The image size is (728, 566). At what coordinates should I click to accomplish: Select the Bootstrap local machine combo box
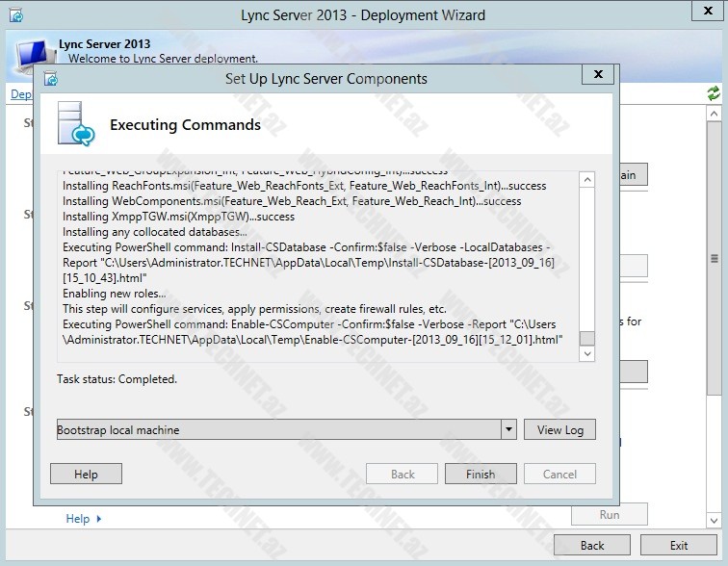tap(279, 429)
